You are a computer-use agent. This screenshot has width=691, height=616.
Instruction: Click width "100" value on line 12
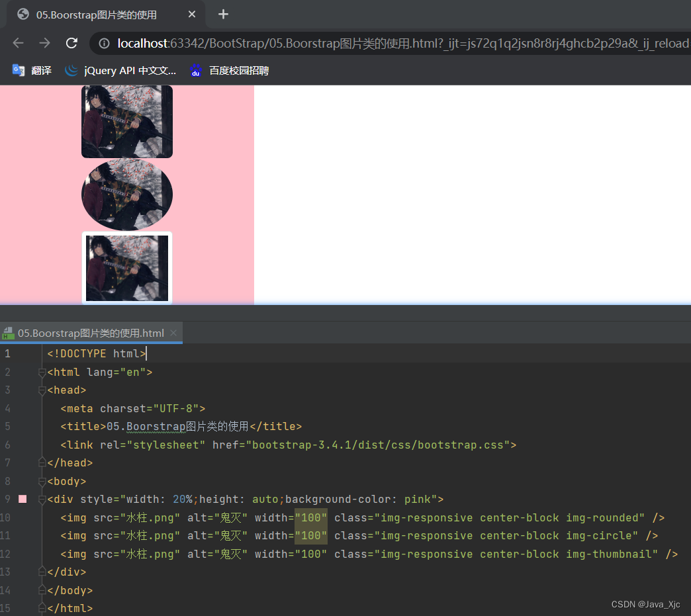(311, 554)
